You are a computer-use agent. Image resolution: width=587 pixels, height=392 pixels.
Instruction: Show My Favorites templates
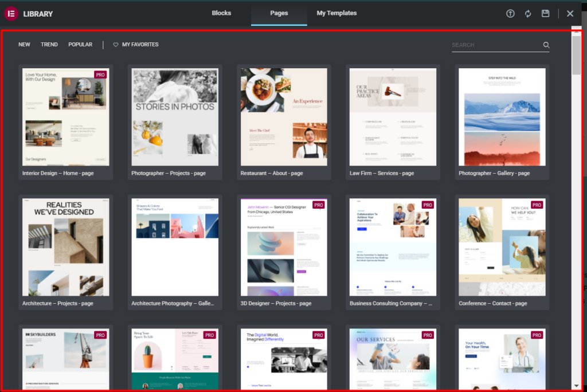(135, 45)
